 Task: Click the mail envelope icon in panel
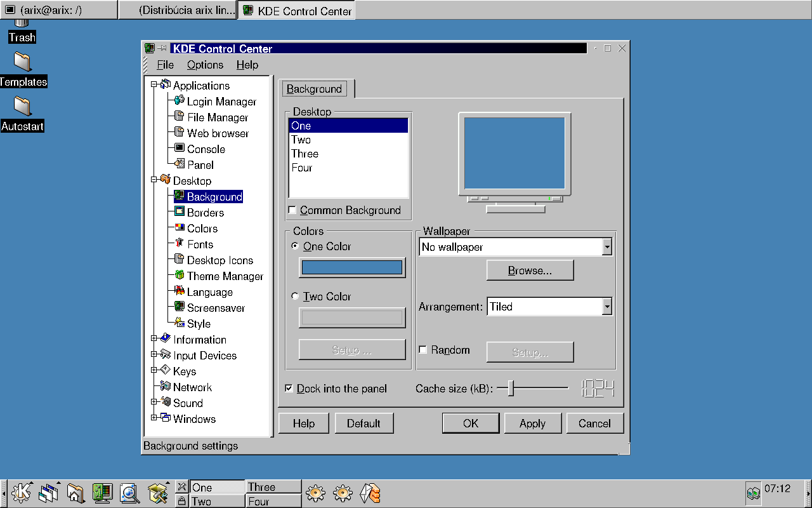click(370, 493)
